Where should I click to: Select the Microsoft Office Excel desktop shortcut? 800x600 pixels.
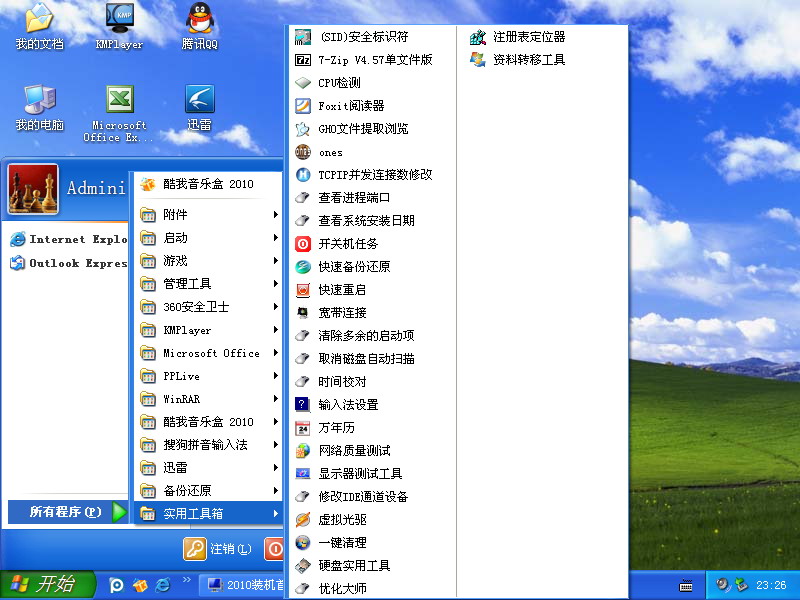point(119,113)
